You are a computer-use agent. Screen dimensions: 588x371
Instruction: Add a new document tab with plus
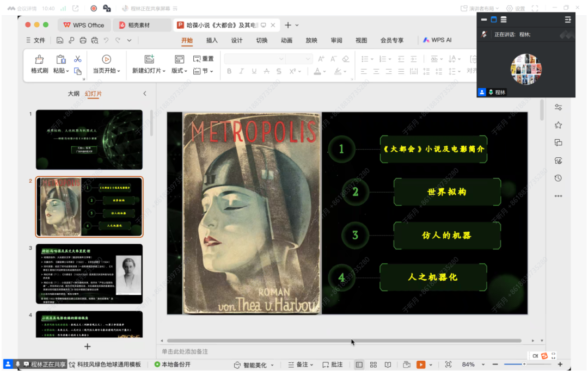pyautogui.click(x=287, y=25)
